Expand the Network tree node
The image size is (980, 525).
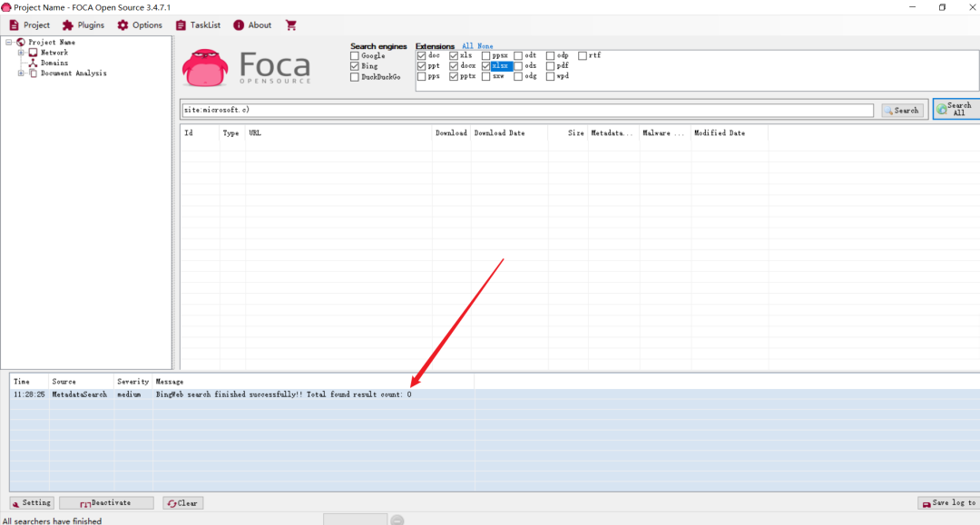point(21,53)
